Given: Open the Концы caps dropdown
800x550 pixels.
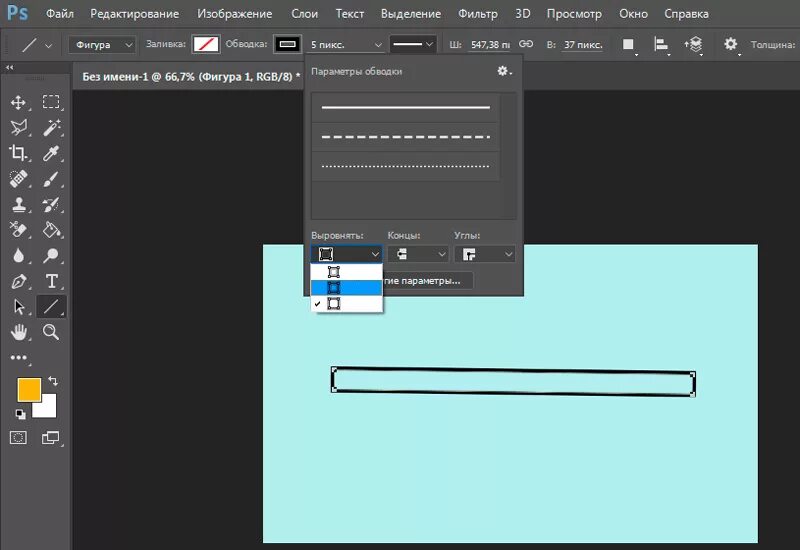Looking at the screenshot, I should (x=418, y=254).
